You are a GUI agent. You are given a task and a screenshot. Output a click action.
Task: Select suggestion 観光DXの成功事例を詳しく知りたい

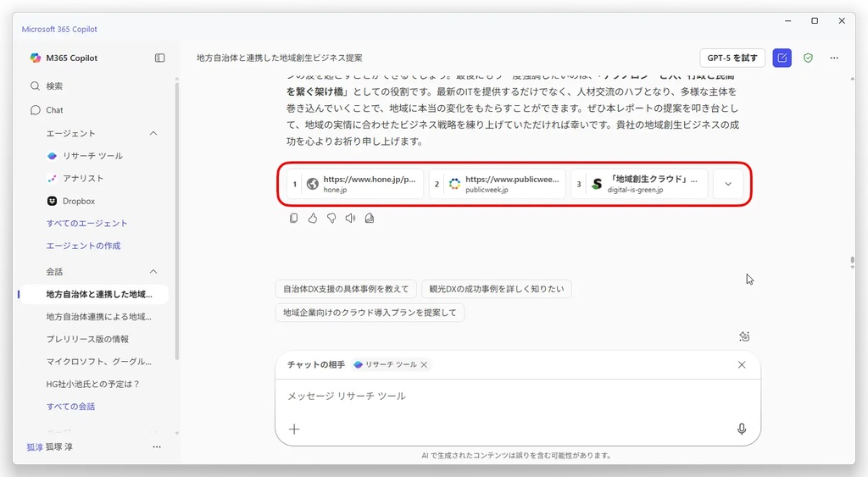497,289
